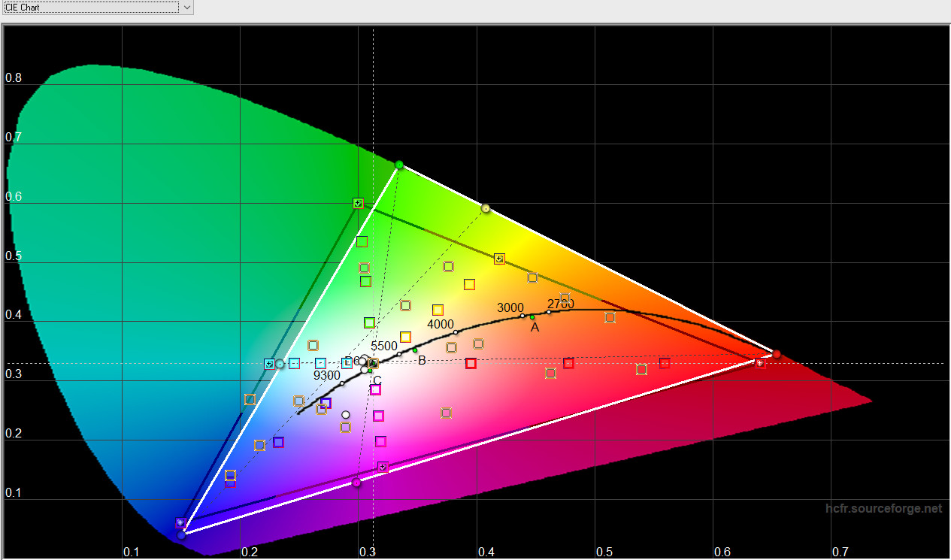Click the red reference target square
This screenshot has height=560, width=951.
760,363
